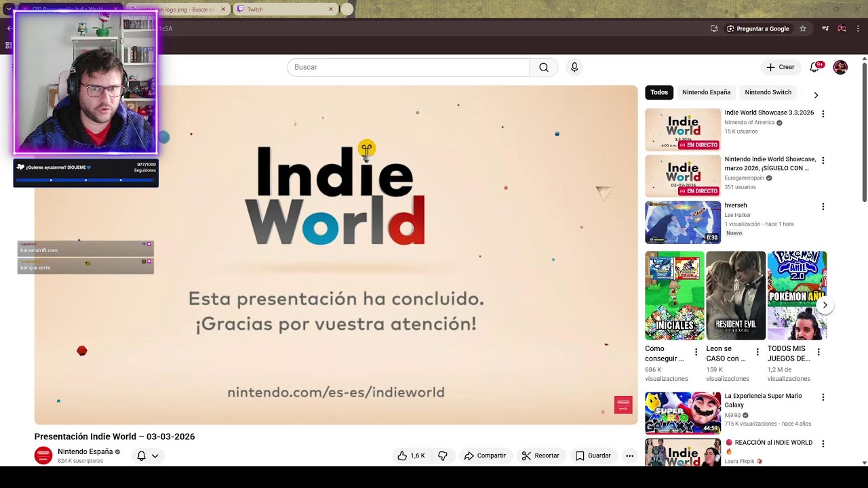Click Nintendo logo watermark on video
This screenshot has width=868, height=488.
click(x=623, y=405)
